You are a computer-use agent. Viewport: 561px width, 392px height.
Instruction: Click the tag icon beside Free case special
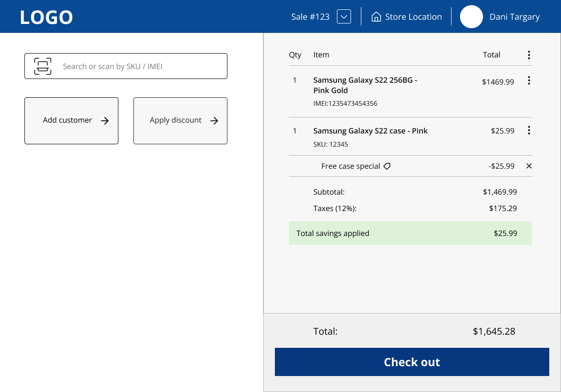[387, 166]
